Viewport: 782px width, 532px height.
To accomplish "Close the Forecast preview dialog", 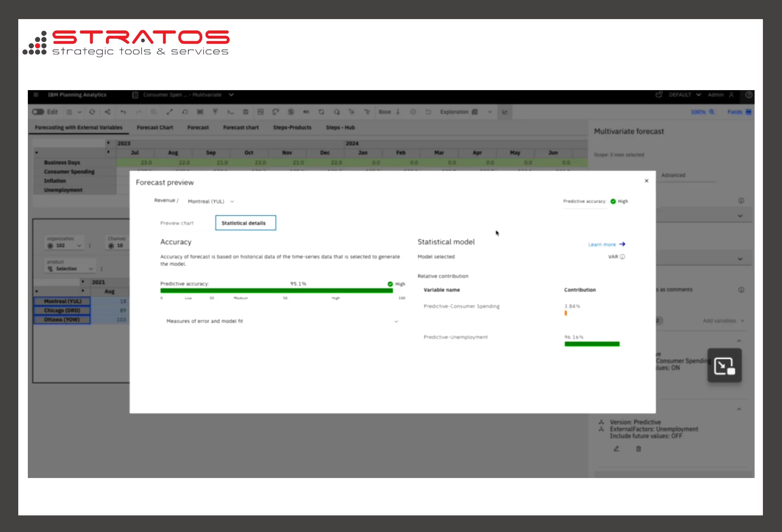I will (x=646, y=181).
